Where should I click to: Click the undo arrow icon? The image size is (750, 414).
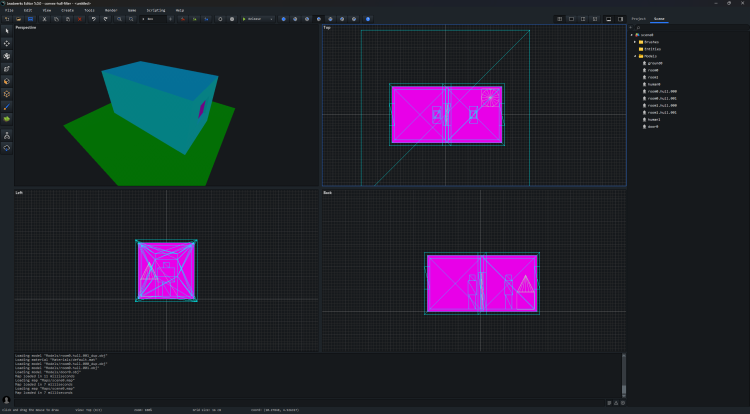tap(94, 19)
